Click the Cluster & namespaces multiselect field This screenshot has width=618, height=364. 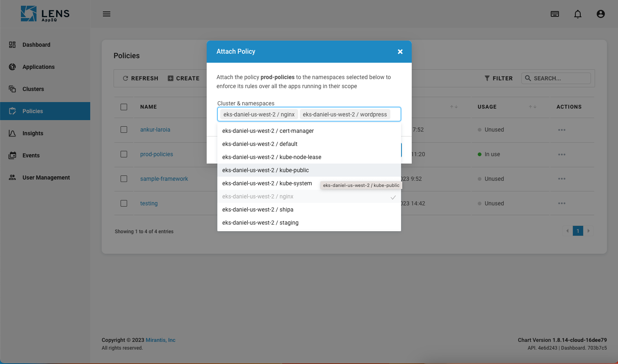pos(309,114)
